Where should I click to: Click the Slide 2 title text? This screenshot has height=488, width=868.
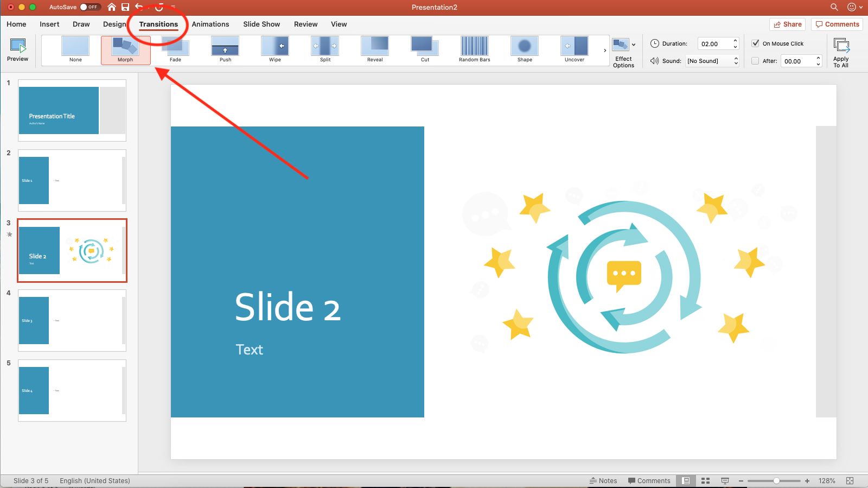[x=288, y=307]
